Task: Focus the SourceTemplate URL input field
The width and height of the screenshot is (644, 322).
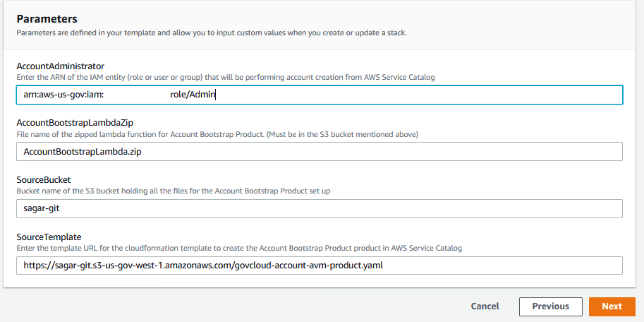Action: (320, 266)
